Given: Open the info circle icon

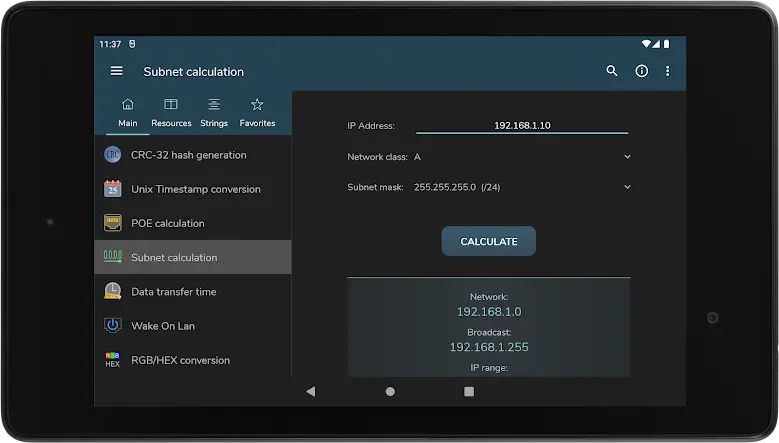Looking at the screenshot, I should pos(641,71).
